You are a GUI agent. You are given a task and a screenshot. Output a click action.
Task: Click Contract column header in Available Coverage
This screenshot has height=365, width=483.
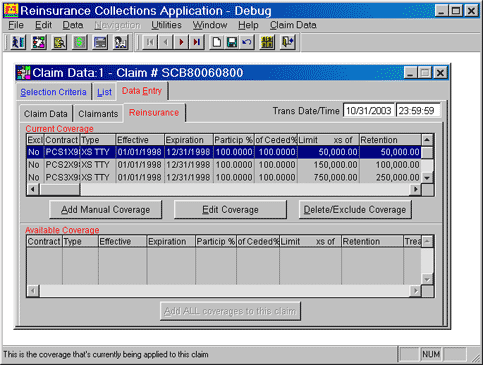pyautogui.click(x=44, y=241)
